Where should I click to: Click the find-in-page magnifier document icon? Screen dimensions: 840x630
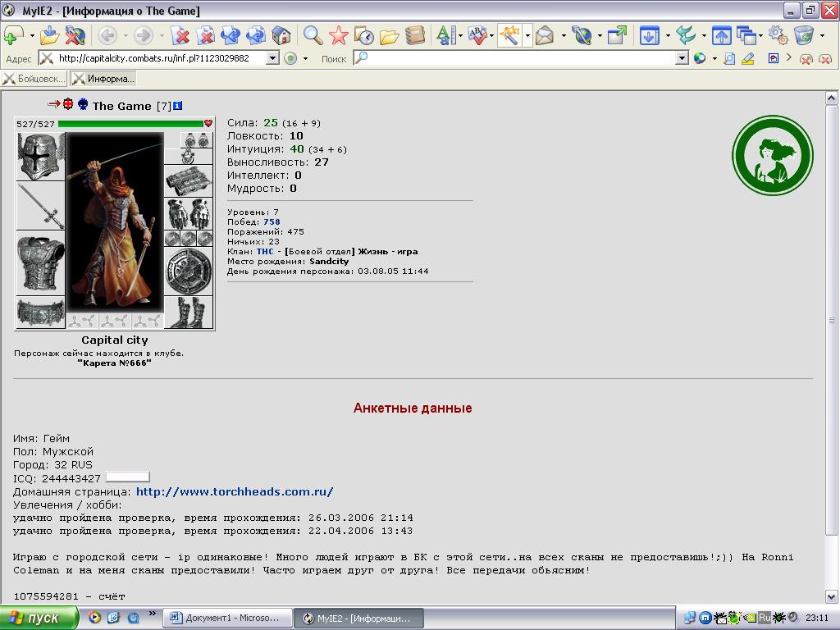point(729,58)
